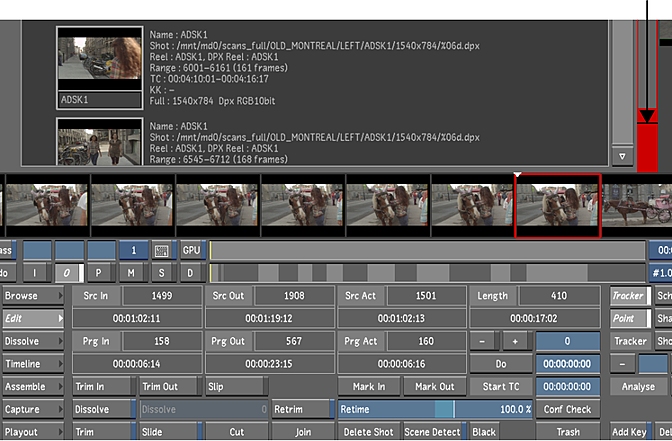The width and height of the screenshot is (672, 441).
Task: Open the Retrim dropdown
Action: pyautogui.click(x=303, y=409)
